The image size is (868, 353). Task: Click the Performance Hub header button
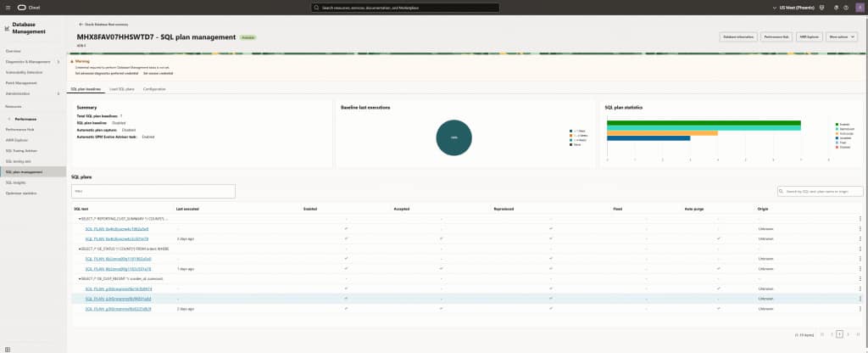776,36
